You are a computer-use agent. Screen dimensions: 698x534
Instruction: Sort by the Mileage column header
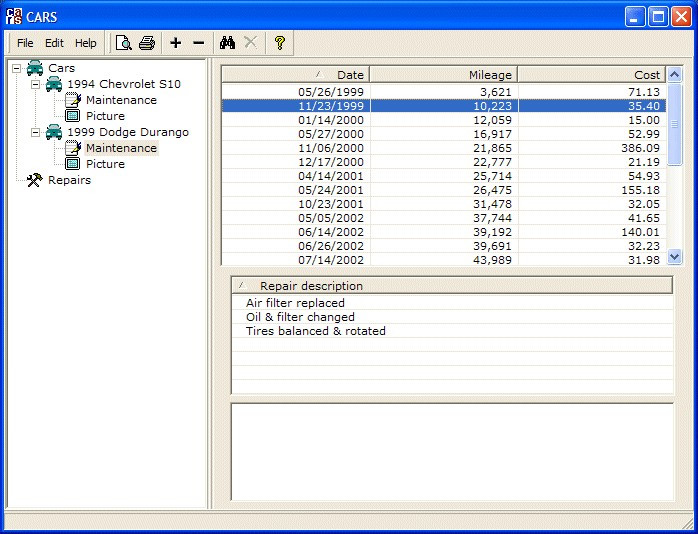click(x=444, y=74)
